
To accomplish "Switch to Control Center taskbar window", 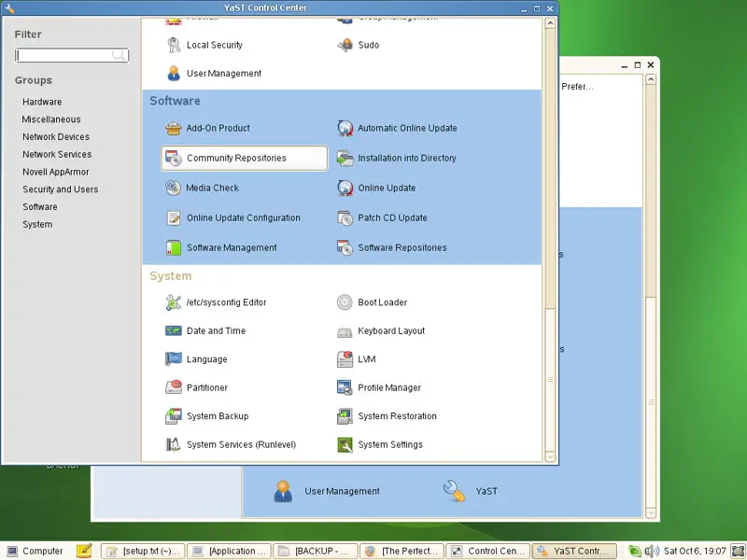I will pos(488,551).
